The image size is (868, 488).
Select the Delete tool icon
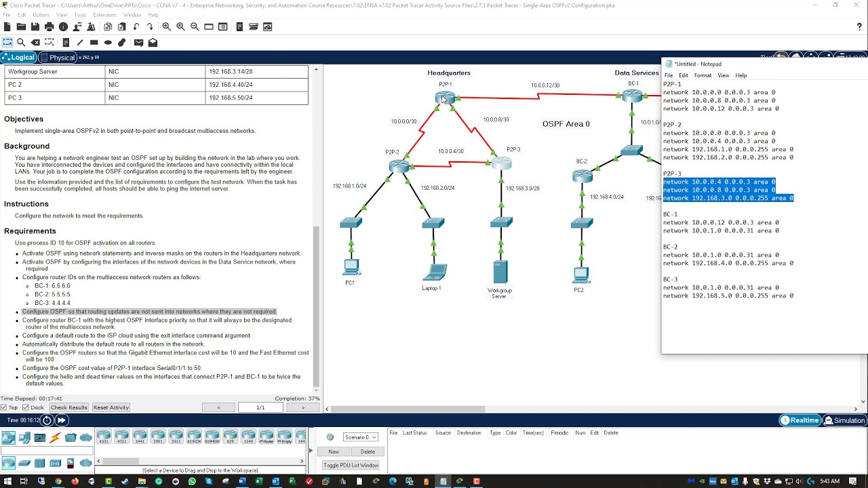35,42
